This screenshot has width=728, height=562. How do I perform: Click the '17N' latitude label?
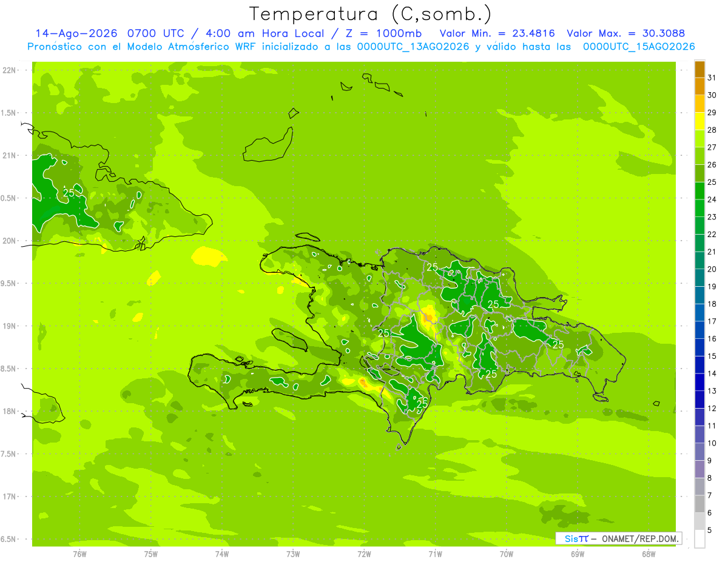pyautogui.click(x=9, y=497)
